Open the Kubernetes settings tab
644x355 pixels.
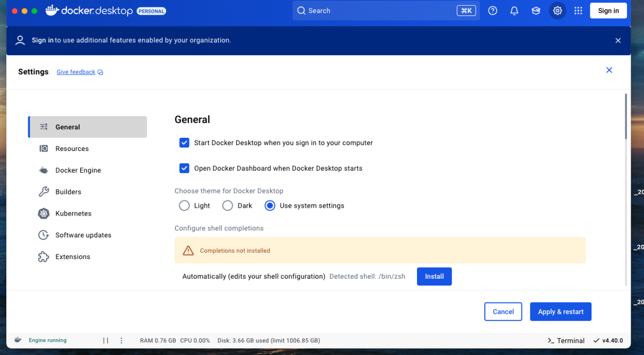(x=88, y=214)
